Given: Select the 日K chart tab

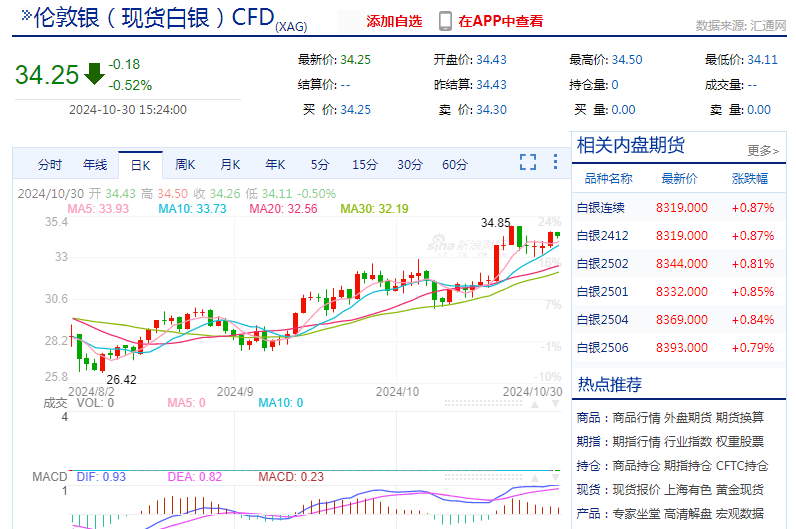Looking at the screenshot, I should (141, 165).
